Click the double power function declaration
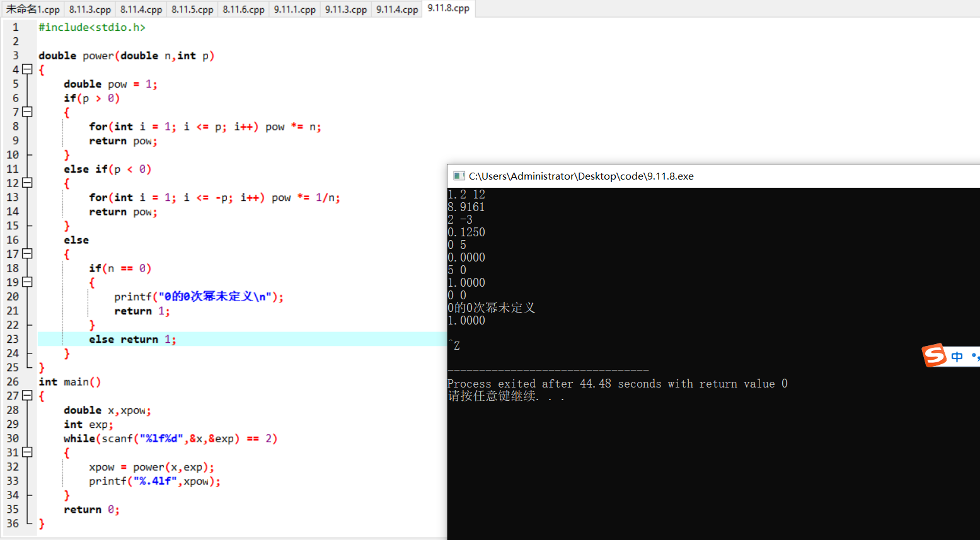The height and width of the screenshot is (540, 980). coord(126,55)
